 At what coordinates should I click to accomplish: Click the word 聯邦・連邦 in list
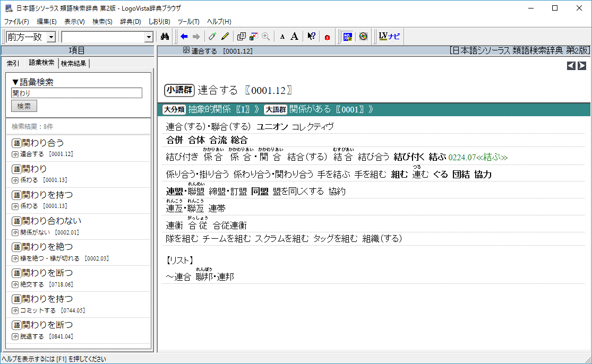[x=215, y=277]
